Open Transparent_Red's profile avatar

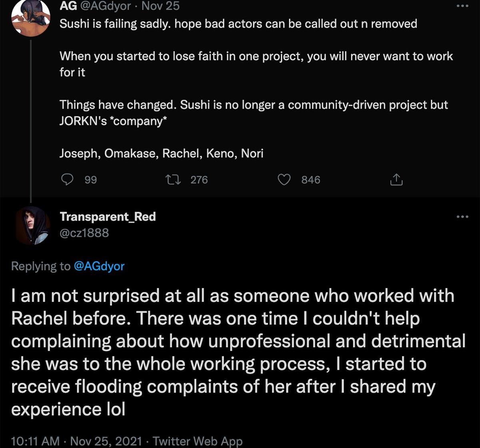coord(32,225)
